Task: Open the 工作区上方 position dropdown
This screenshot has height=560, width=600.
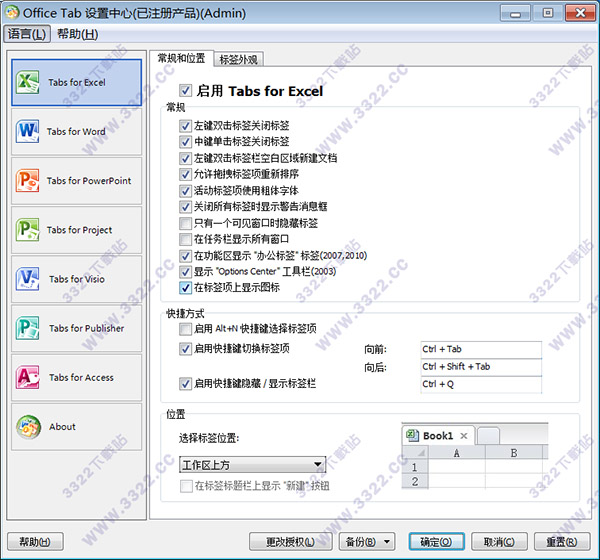Action: coord(253,465)
